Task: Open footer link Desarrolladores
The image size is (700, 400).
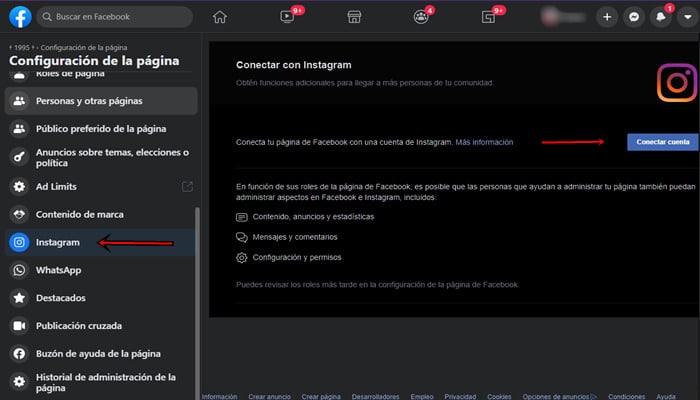Action: [x=375, y=396]
